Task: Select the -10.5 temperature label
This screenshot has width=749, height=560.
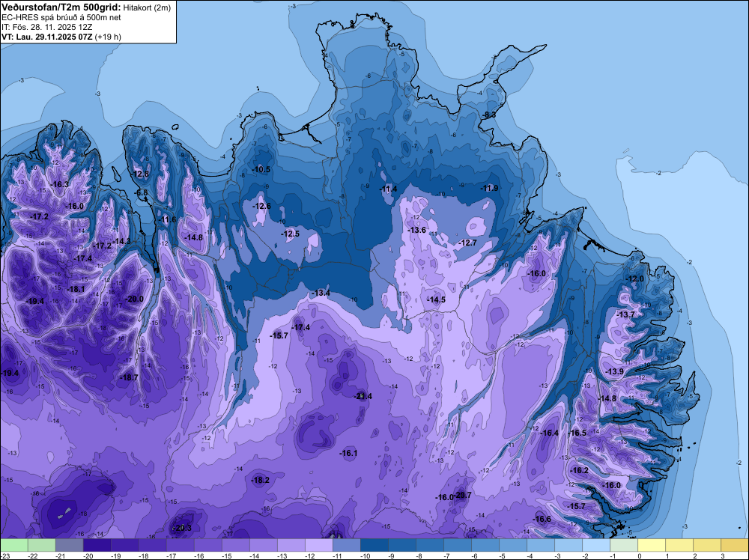Action: (261, 169)
